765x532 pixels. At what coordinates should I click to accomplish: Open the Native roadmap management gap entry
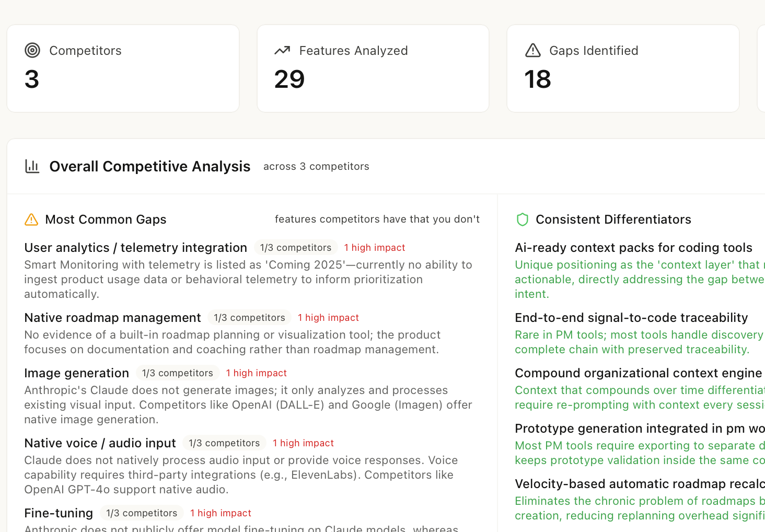pyautogui.click(x=112, y=317)
